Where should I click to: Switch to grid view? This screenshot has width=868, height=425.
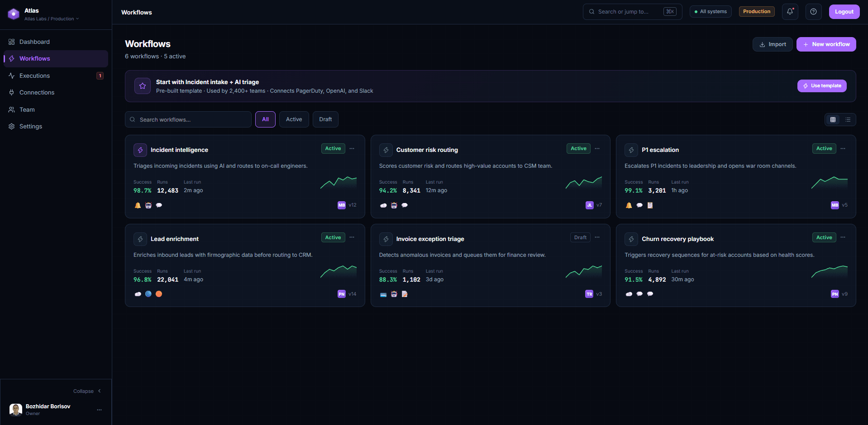coord(833,120)
